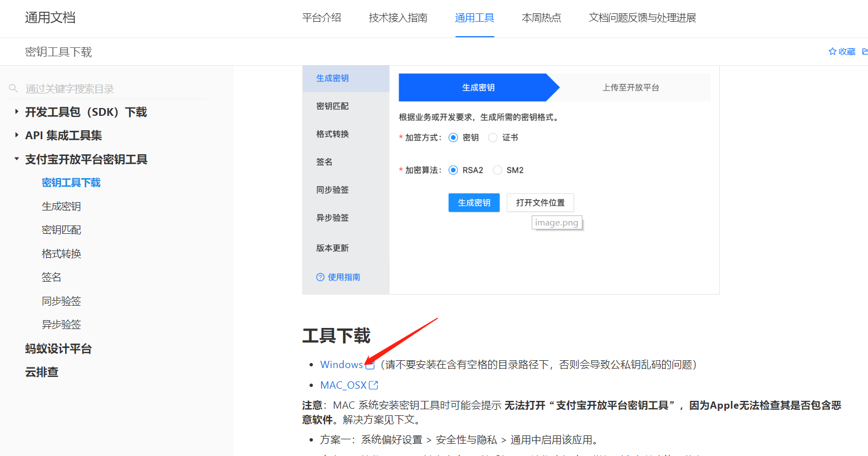This screenshot has width=868, height=456.
Task: Select the 证书 radio button
Action: [493, 138]
